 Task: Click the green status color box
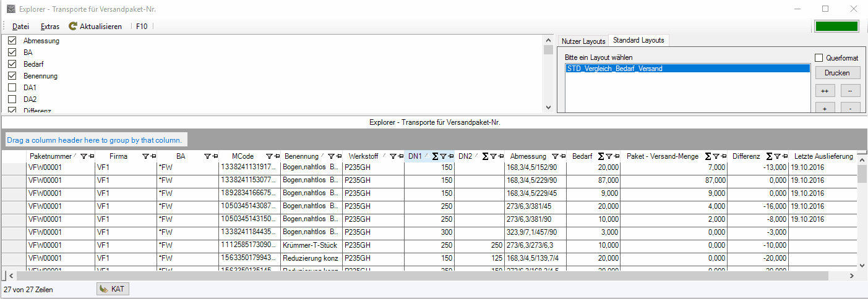point(836,26)
